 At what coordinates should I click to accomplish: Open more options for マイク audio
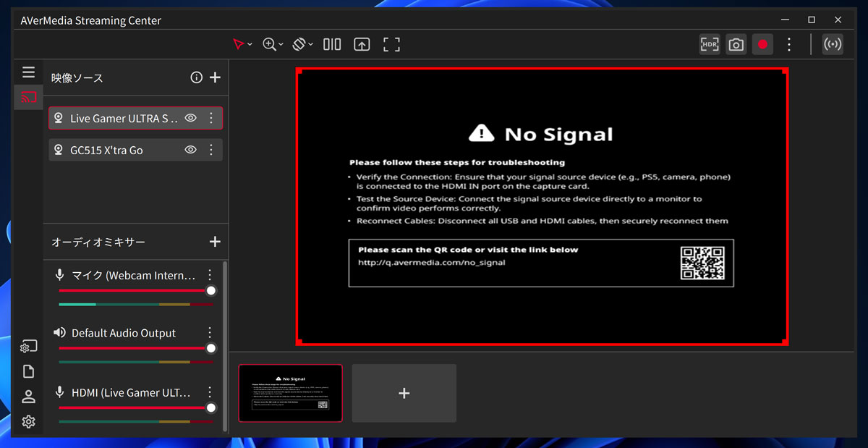(210, 275)
